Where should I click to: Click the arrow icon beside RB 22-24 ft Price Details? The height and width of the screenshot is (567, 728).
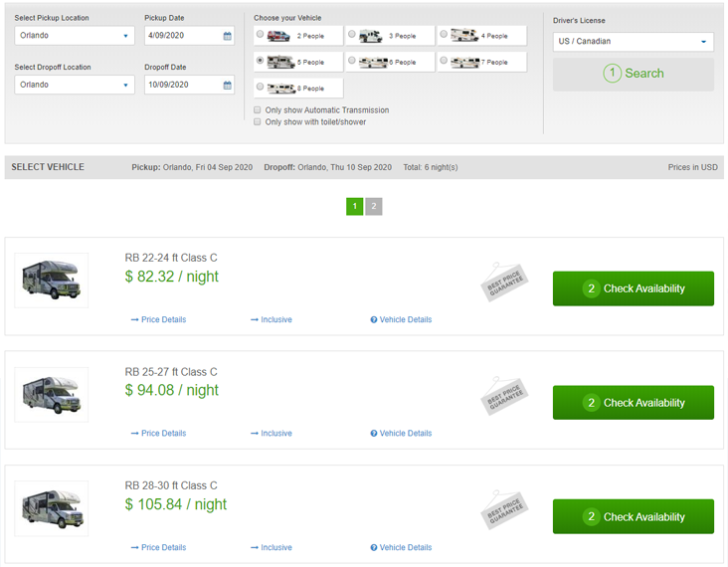click(x=134, y=320)
